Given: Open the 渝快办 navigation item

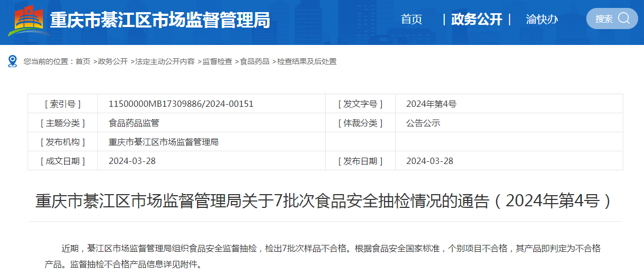Looking at the screenshot, I should pyautogui.click(x=542, y=20).
